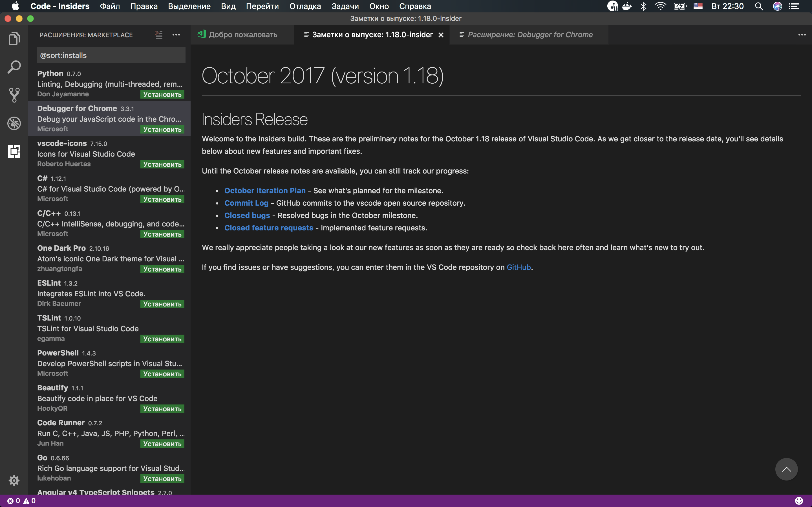The height and width of the screenshot is (507, 812).
Task: Open the Search view in the activity bar
Action: tap(14, 67)
